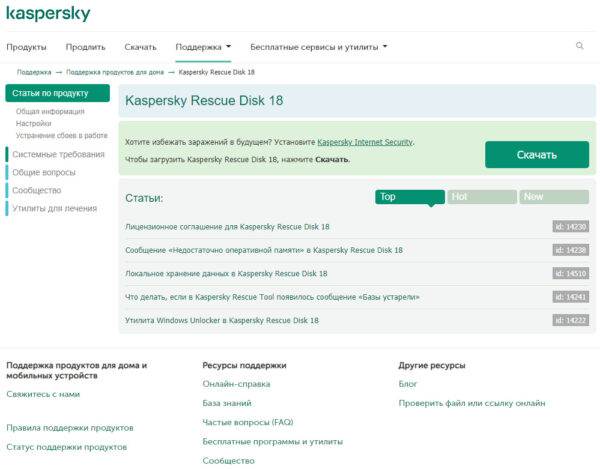This screenshot has height=469, width=600.
Task: Open Сообщество sidebar section
Action: [x=36, y=190]
